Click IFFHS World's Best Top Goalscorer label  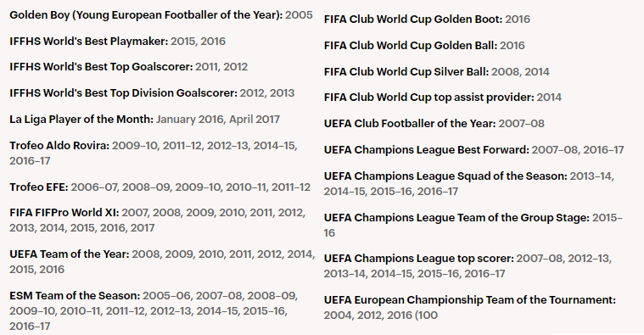(101, 67)
